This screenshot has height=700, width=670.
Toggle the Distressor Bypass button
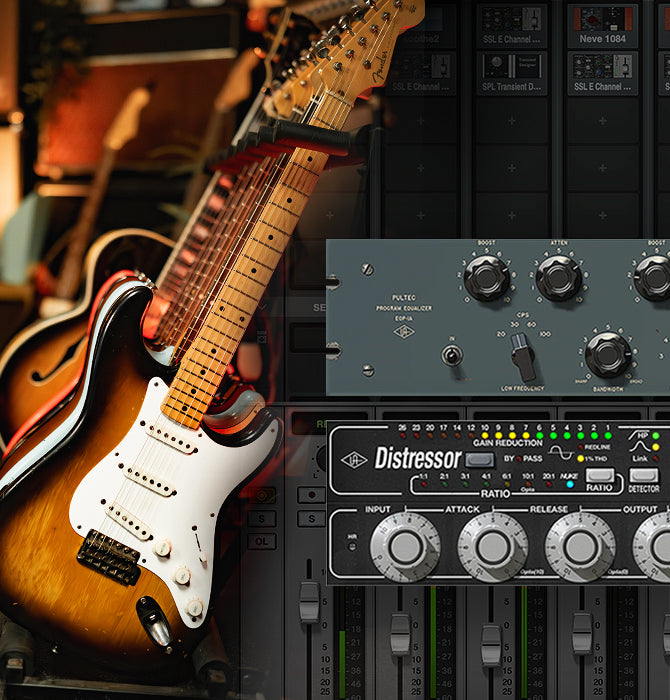click(x=480, y=460)
